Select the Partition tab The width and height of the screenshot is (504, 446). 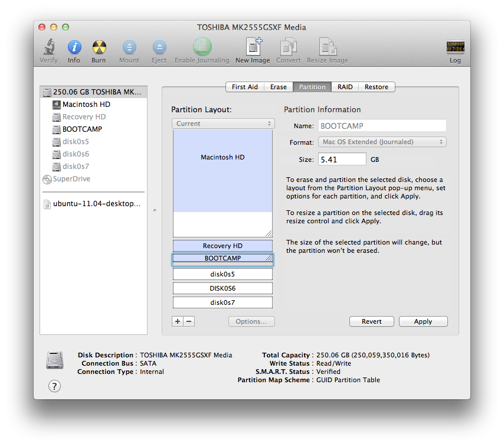312,87
